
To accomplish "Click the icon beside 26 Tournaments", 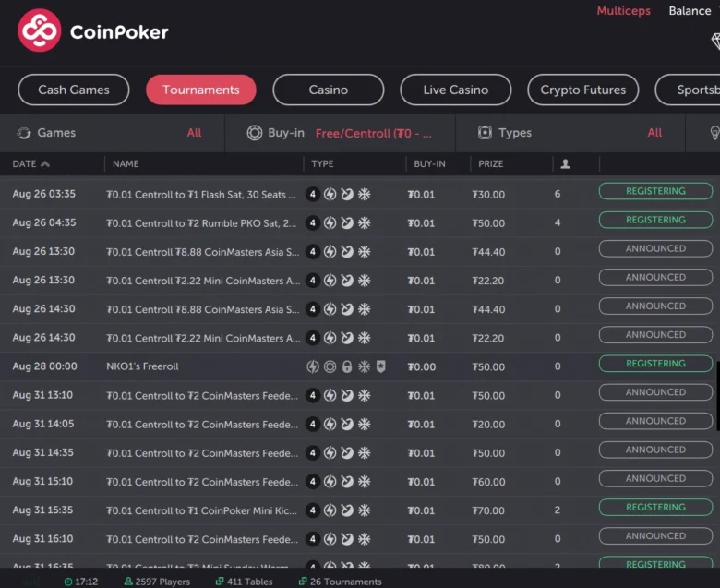I will (x=303, y=582).
